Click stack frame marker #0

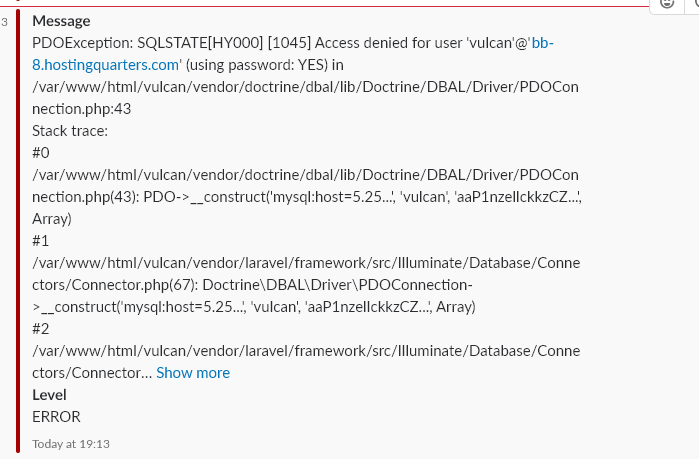(x=41, y=153)
